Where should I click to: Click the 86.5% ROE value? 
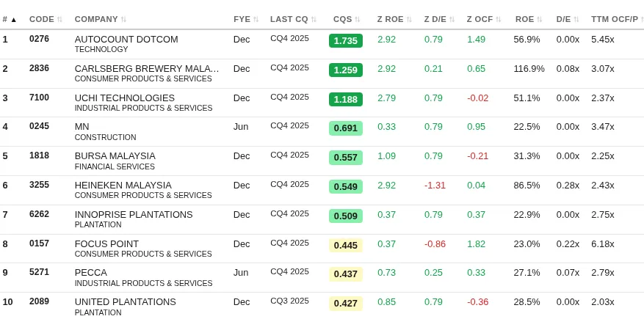(x=527, y=186)
